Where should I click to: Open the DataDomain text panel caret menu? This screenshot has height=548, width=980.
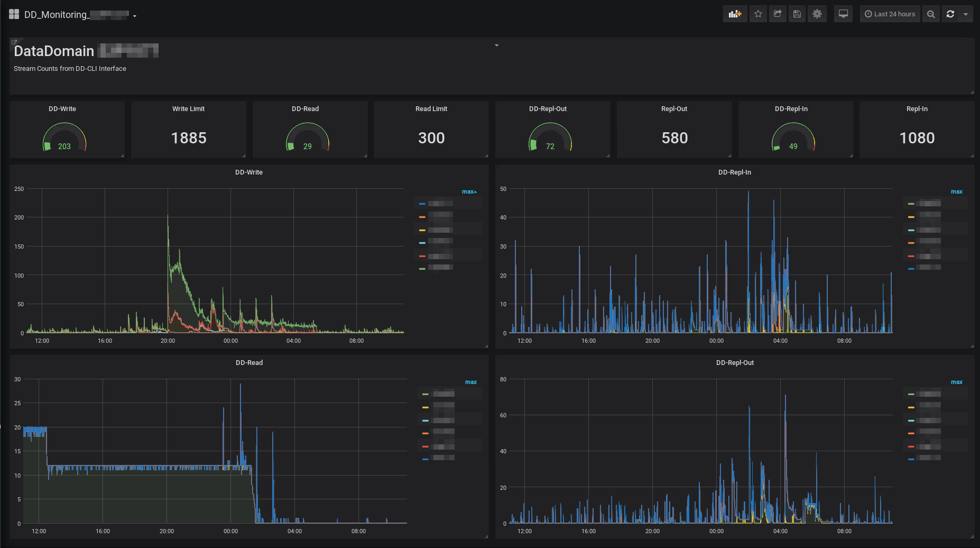pyautogui.click(x=496, y=45)
